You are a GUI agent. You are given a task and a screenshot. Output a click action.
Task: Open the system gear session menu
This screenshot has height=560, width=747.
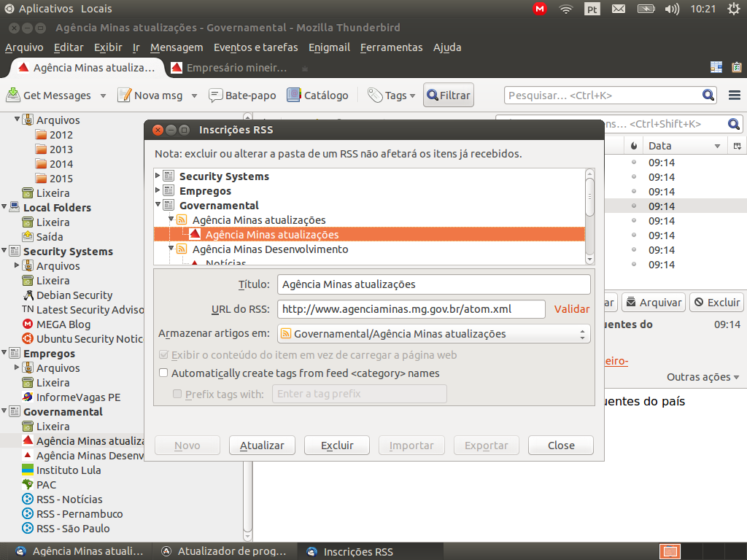[734, 9]
